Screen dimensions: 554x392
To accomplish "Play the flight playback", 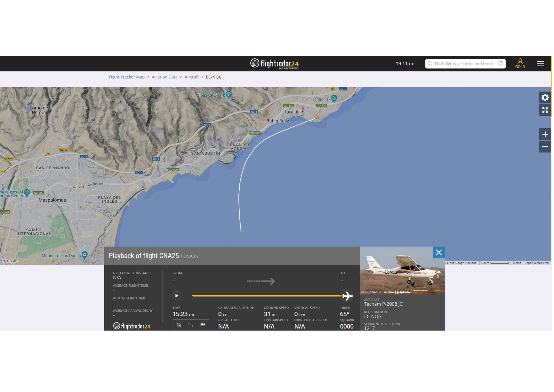I will click(x=177, y=296).
